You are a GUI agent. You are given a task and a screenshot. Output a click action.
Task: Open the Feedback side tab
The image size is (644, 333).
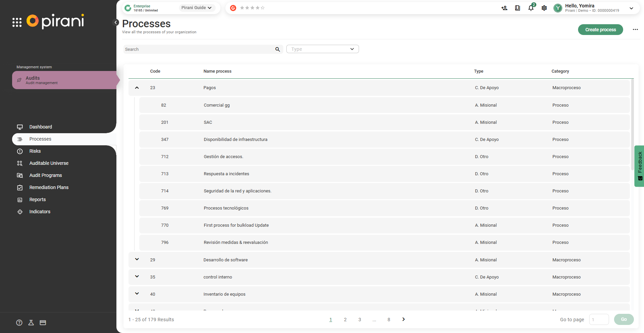[x=639, y=166]
